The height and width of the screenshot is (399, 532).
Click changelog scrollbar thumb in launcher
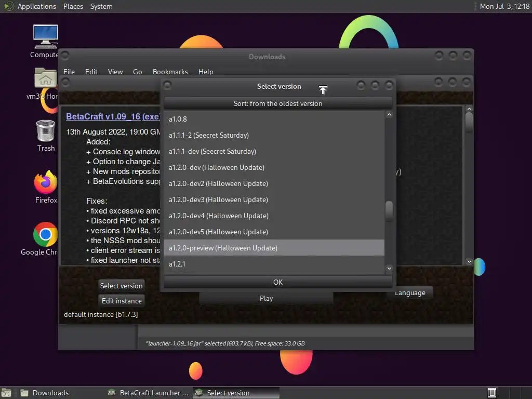tap(469, 122)
